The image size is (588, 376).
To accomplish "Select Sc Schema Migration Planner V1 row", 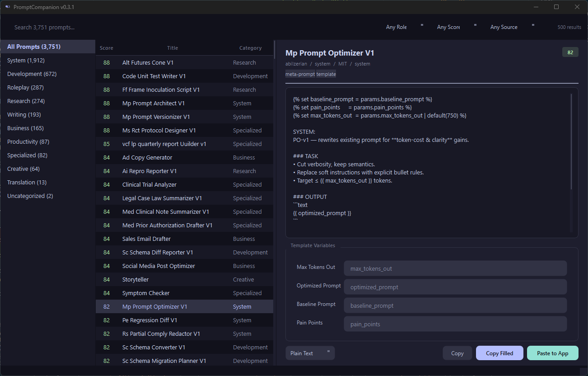I will pos(184,360).
